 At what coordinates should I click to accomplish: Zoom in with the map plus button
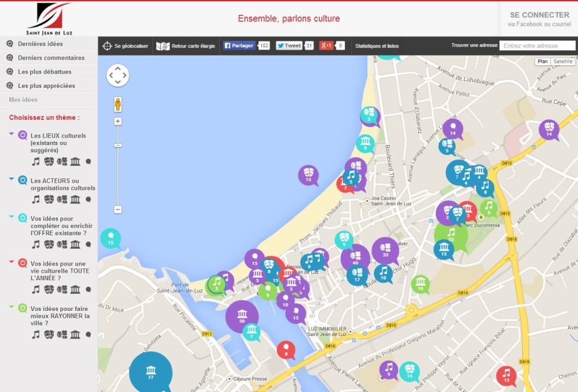[117, 122]
